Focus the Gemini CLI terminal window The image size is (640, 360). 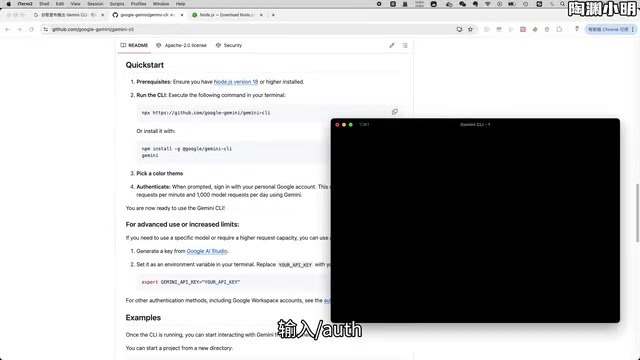point(475,222)
